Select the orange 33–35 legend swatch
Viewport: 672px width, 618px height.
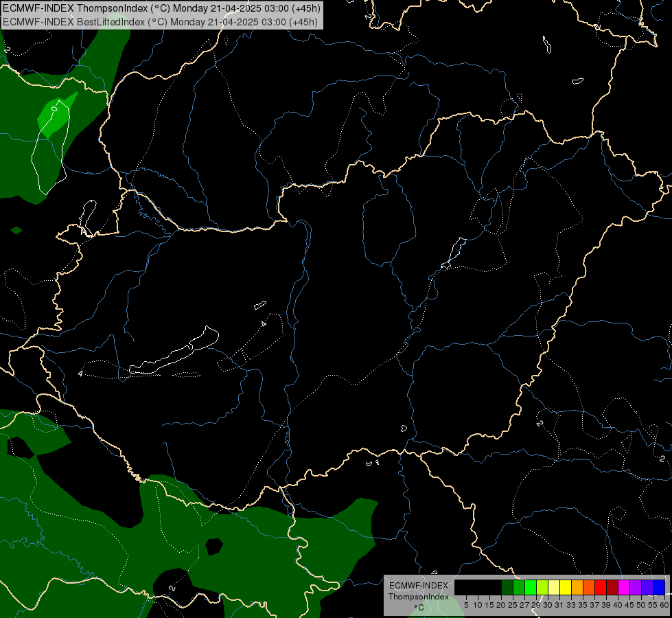pos(577,587)
